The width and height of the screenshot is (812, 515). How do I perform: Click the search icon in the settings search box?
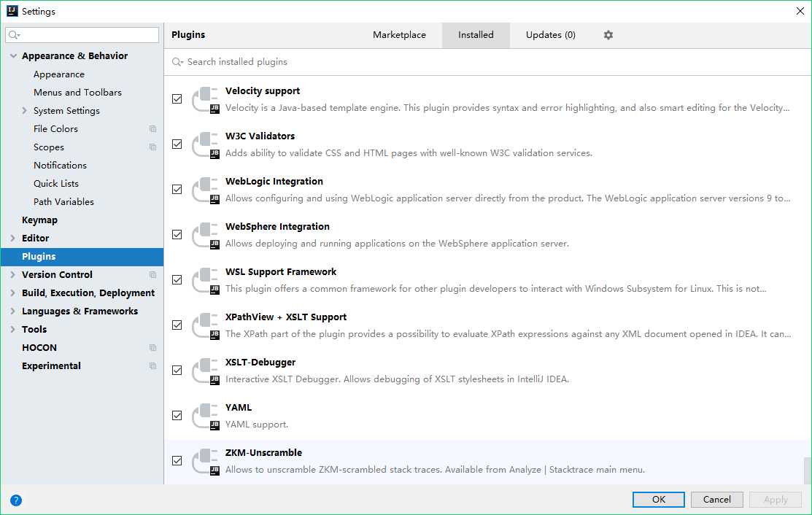click(x=14, y=35)
